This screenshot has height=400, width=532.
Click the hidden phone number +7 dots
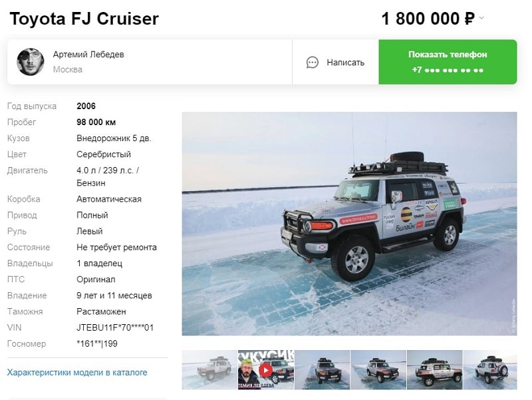[448, 71]
